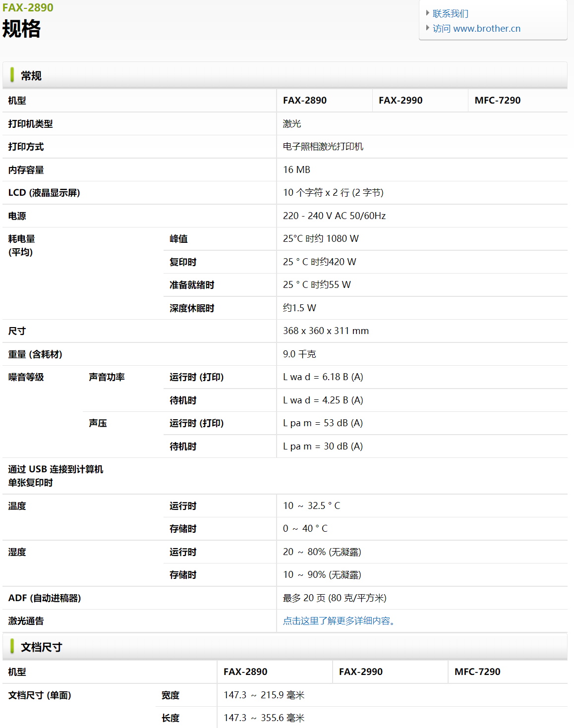Click the 打印机类型 row label
This screenshot has width=574, height=728.
(x=30, y=124)
